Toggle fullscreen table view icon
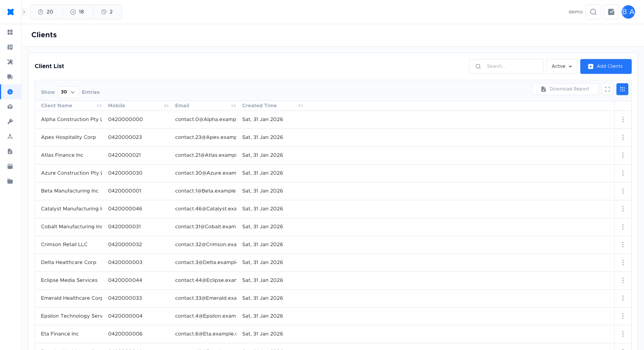Screen dimensions: 644x350 (x=607, y=89)
